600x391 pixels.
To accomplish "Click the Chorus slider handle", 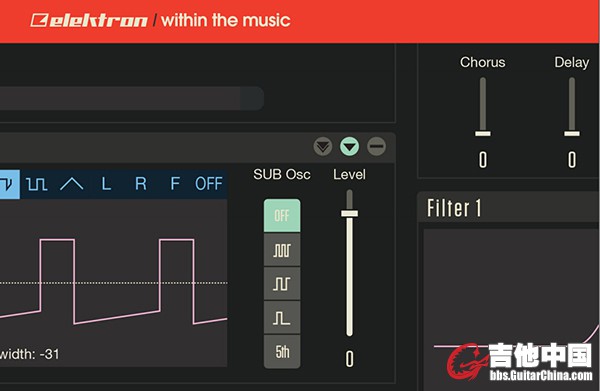I will (x=483, y=133).
